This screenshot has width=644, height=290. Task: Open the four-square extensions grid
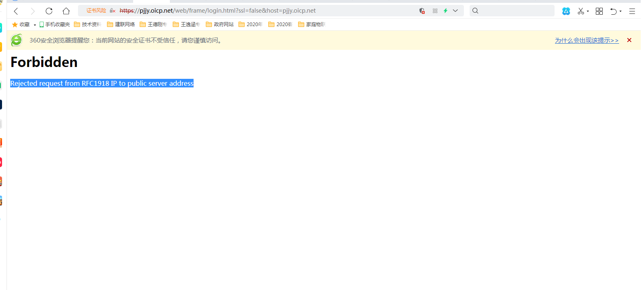point(599,11)
